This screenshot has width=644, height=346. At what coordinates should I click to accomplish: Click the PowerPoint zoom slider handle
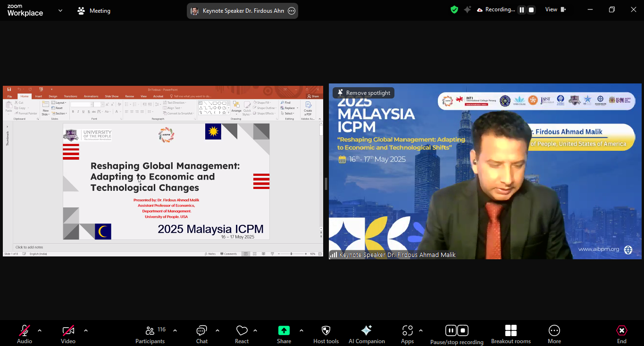click(291, 254)
